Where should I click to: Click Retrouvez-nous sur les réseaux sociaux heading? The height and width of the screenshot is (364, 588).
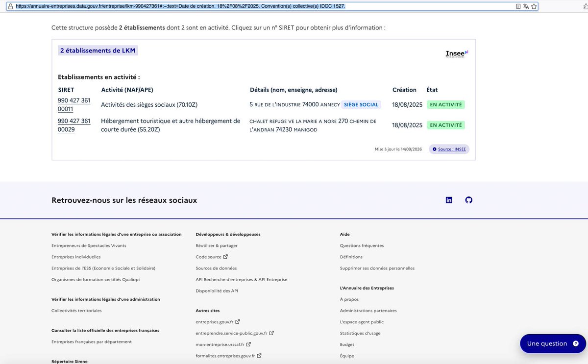tap(124, 200)
